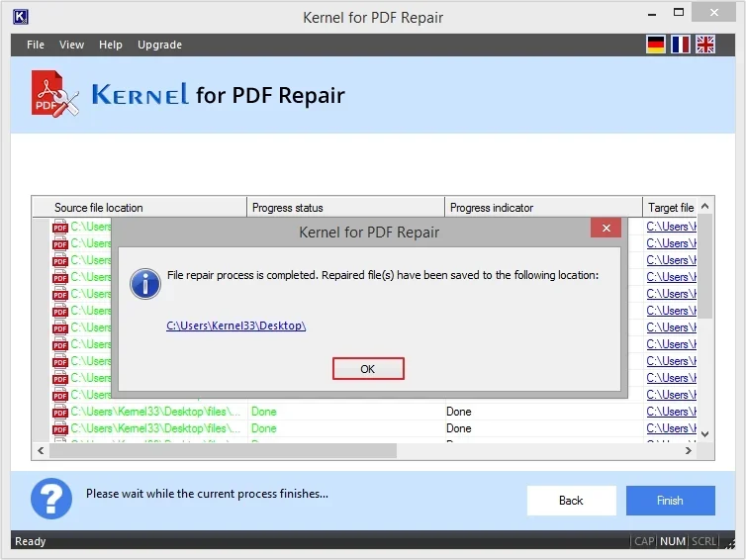Switch language to German flag

656,45
